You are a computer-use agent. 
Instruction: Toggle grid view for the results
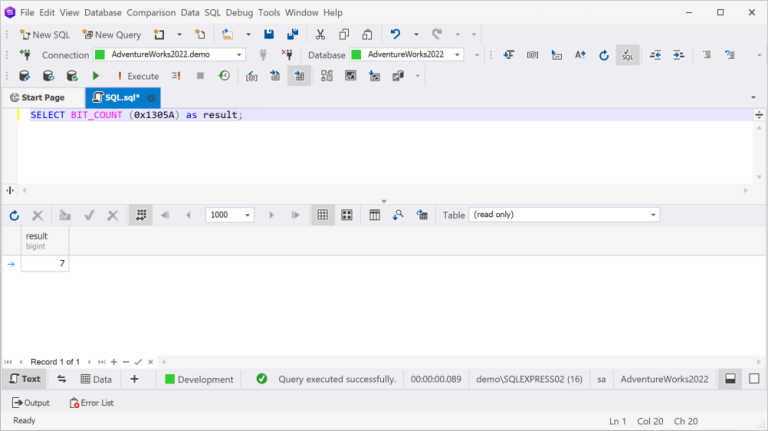(323, 215)
